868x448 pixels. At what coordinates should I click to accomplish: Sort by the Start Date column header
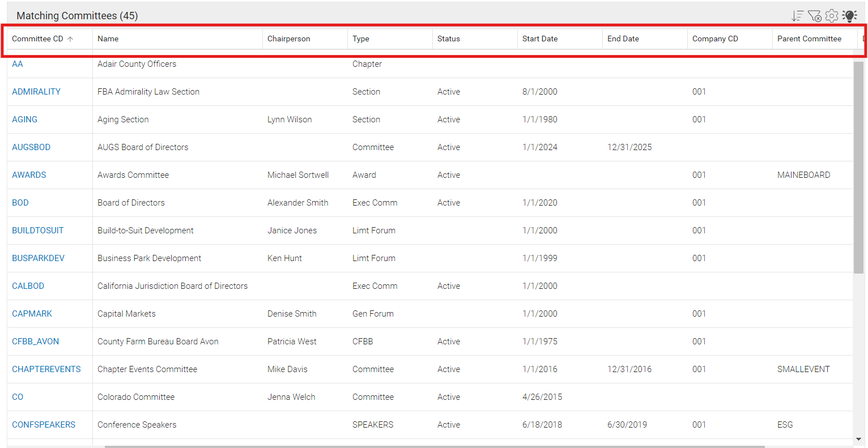tap(540, 39)
